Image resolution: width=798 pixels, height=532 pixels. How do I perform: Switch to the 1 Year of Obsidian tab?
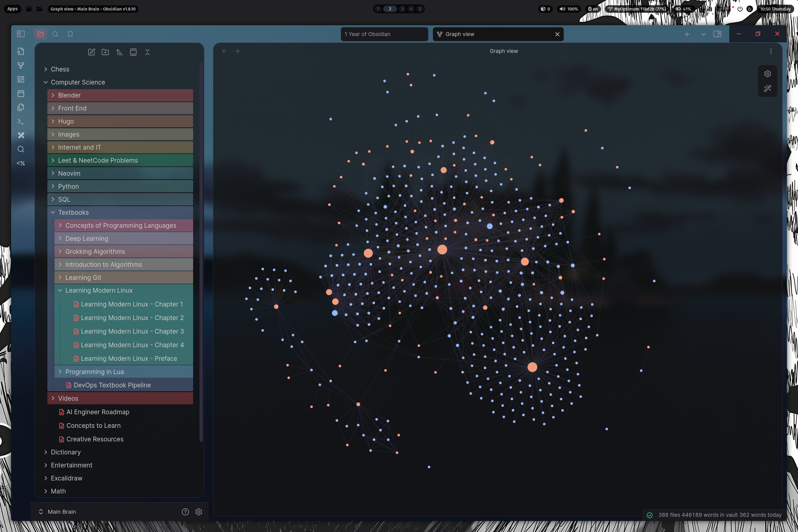tap(384, 34)
